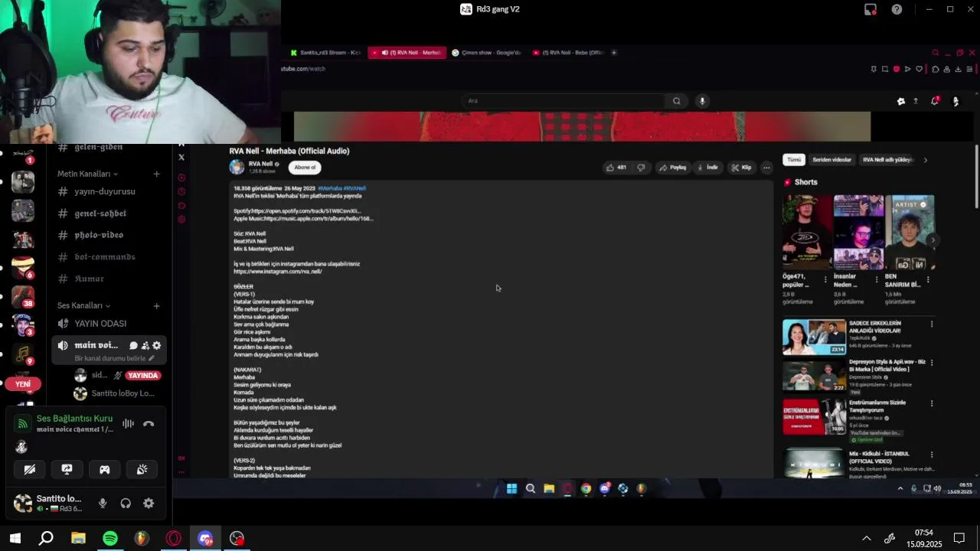The image size is (980, 551).
Task: Subscribe with the Abone ol button
Action: pos(305,168)
